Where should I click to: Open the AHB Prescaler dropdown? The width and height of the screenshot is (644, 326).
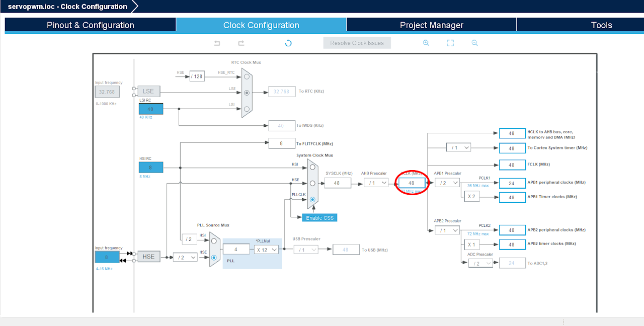tap(376, 183)
